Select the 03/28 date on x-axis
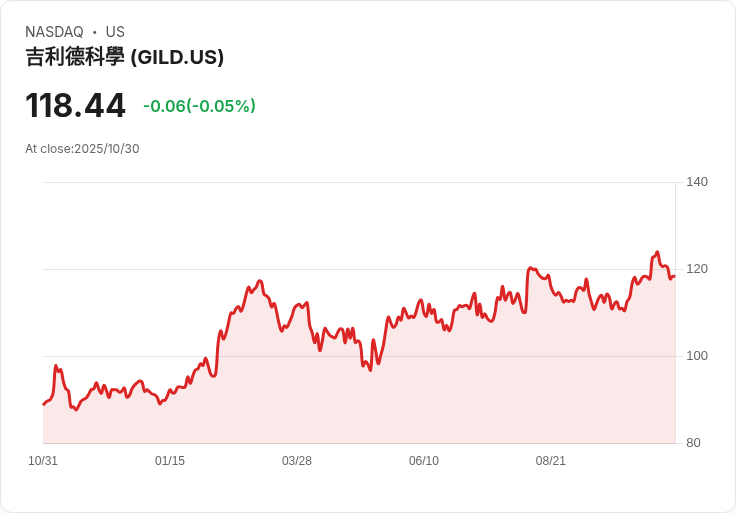The height and width of the screenshot is (513, 736). pos(297,461)
